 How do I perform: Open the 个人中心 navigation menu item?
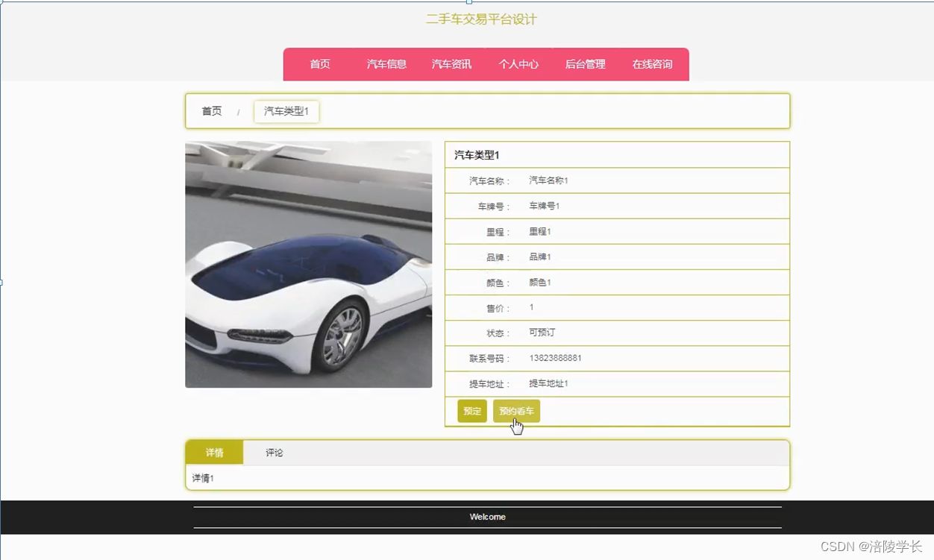pyautogui.click(x=518, y=64)
